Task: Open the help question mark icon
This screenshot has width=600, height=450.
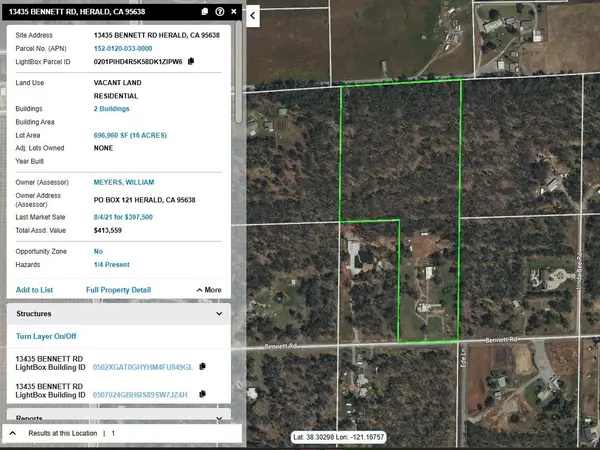Action: 220,11
